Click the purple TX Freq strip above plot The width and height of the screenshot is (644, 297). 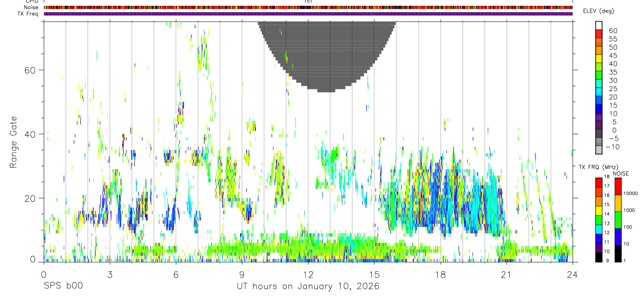coord(308,14)
